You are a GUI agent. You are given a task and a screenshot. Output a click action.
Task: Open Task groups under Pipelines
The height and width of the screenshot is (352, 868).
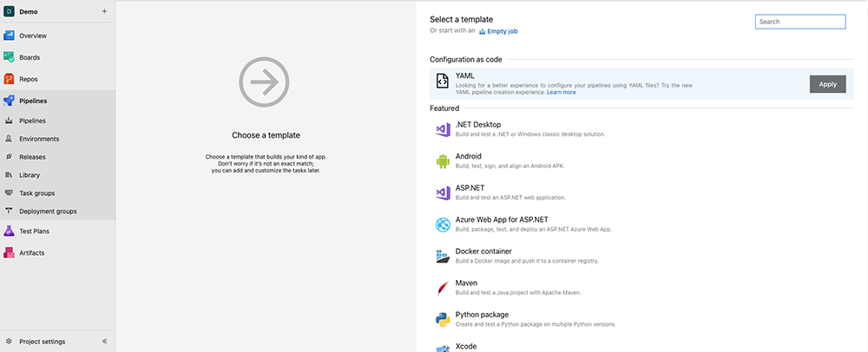(37, 193)
